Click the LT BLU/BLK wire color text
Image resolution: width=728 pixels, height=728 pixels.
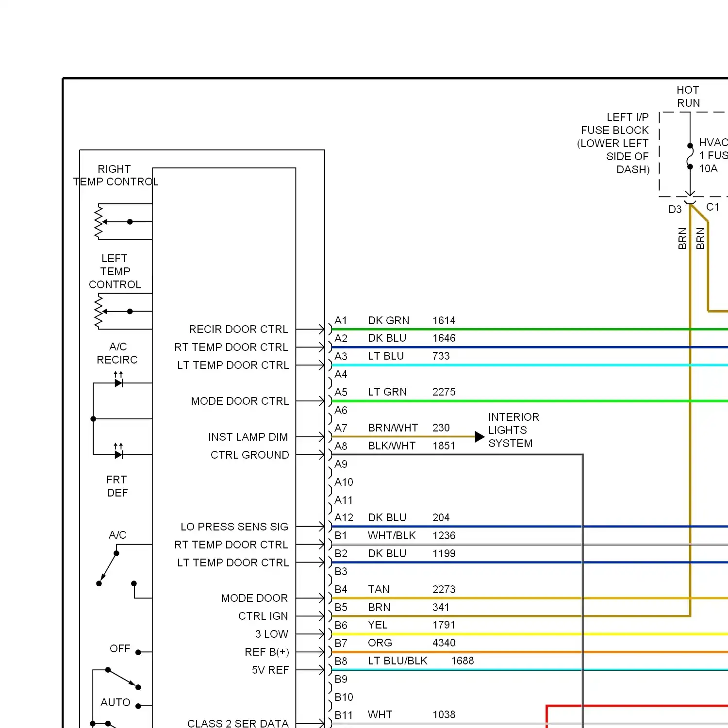click(397, 661)
